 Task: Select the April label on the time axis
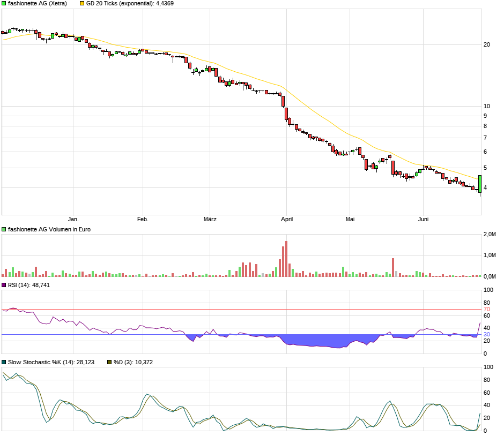tap(287, 219)
